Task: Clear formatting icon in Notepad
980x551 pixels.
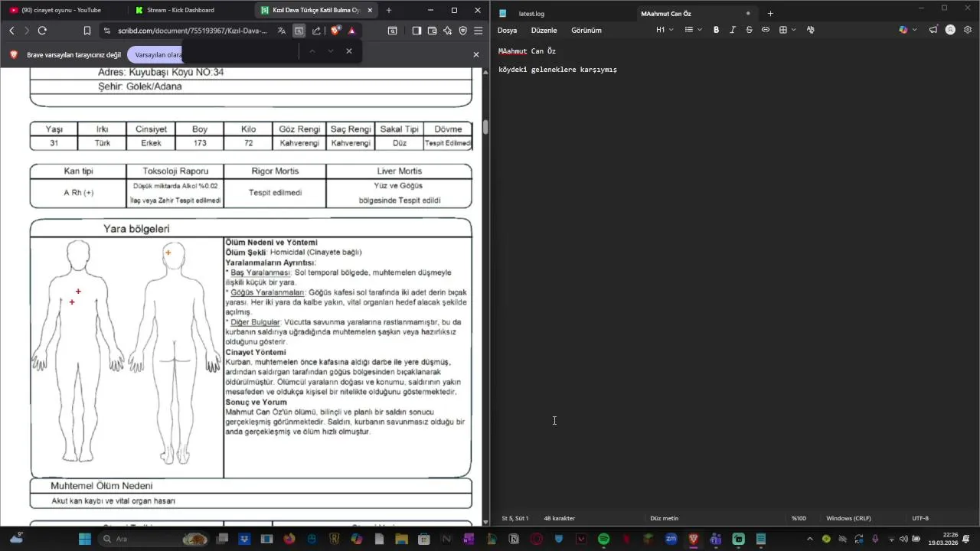Action: pos(810,30)
